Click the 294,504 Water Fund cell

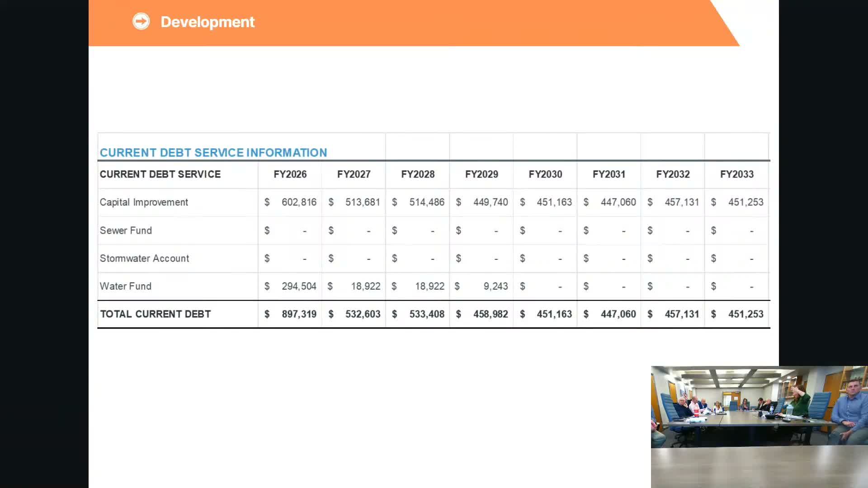(298, 286)
